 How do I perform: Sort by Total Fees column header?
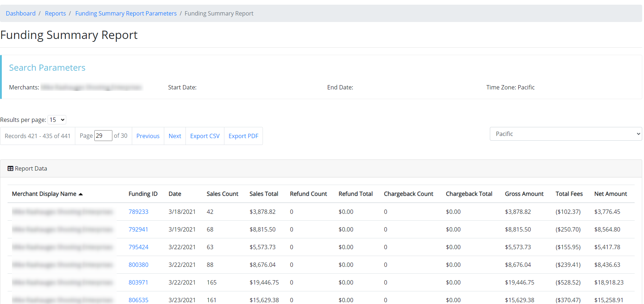point(569,194)
